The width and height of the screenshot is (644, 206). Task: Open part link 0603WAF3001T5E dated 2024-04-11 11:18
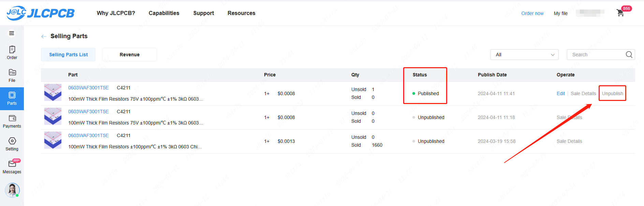88,112
